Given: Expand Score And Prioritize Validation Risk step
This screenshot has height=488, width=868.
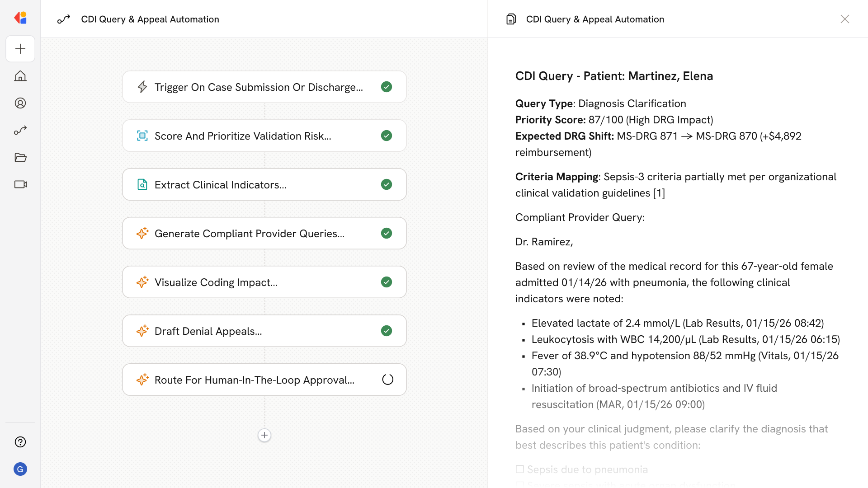Looking at the screenshot, I should pos(243,136).
